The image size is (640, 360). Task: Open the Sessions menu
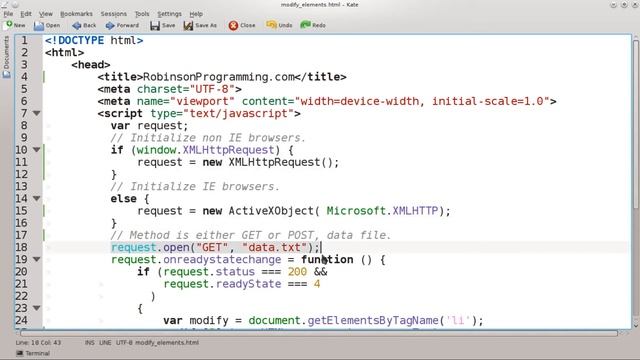[x=113, y=14]
